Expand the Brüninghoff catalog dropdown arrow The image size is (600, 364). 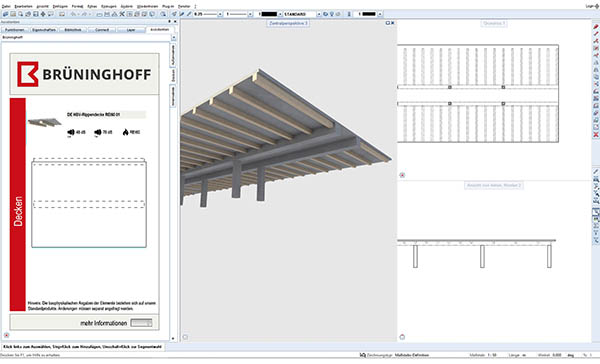(173, 38)
